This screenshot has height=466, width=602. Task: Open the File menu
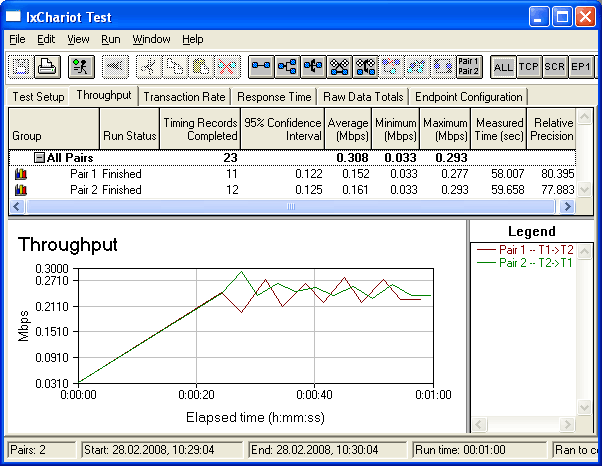pyautogui.click(x=17, y=39)
